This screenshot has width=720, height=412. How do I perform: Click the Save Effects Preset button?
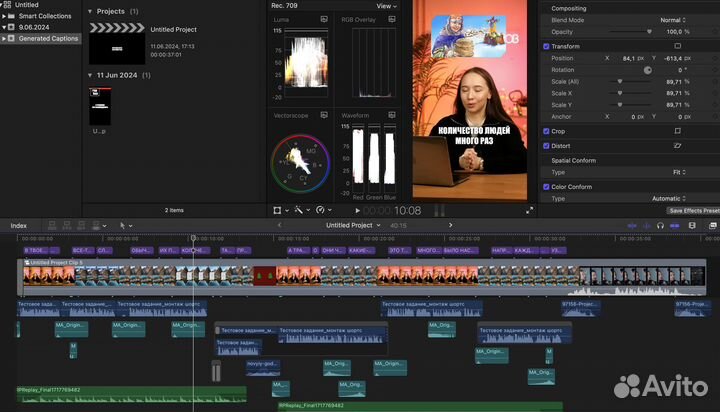692,211
